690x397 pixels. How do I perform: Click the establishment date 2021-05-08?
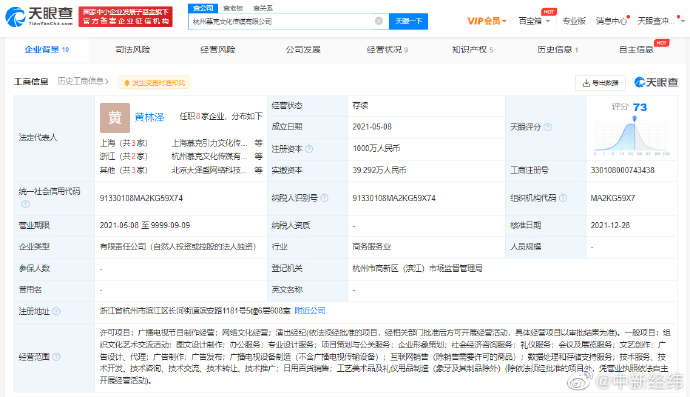[372, 127]
